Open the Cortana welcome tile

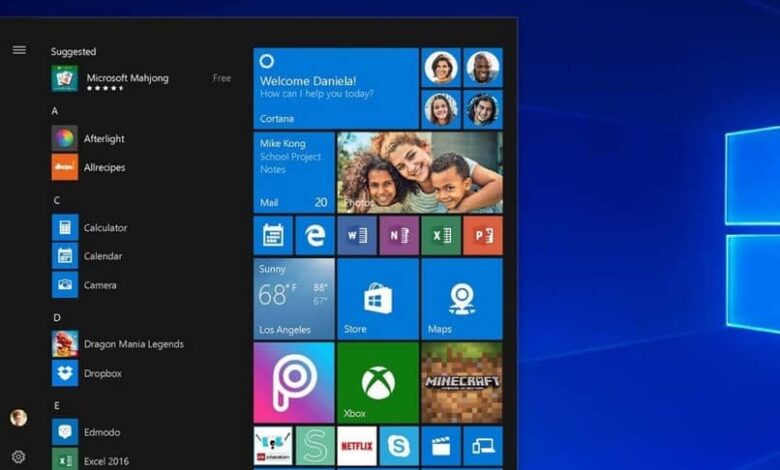click(336, 89)
